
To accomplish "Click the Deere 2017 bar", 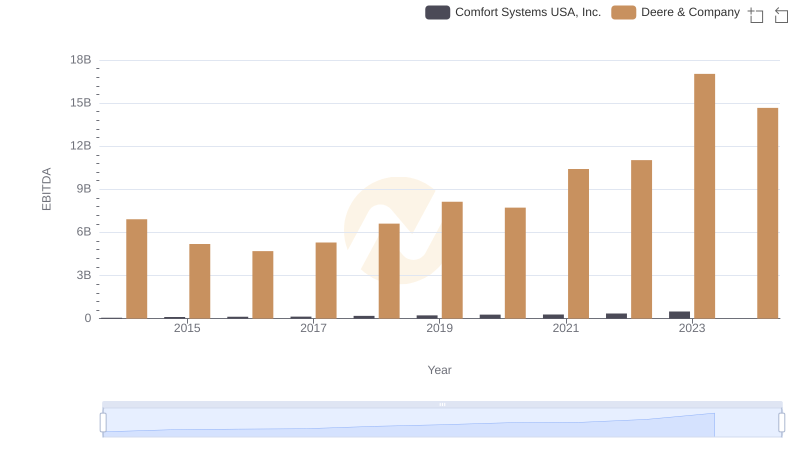I will coord(326,280).
